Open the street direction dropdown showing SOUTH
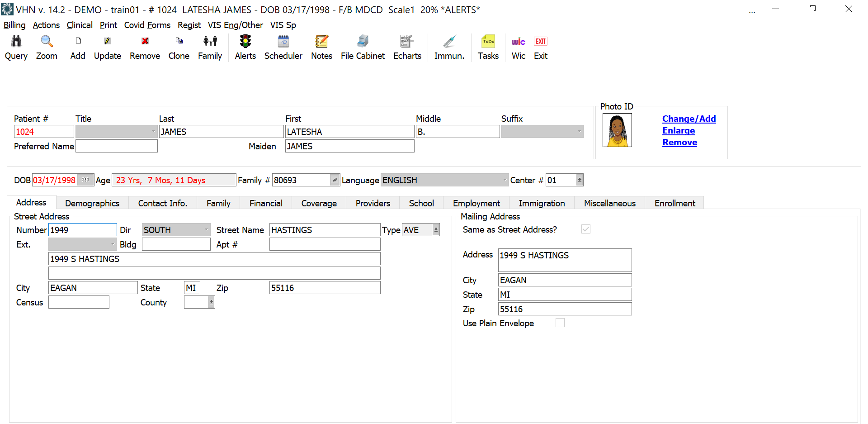Screen dimensions: 868x424 click(x=205, y=229)
